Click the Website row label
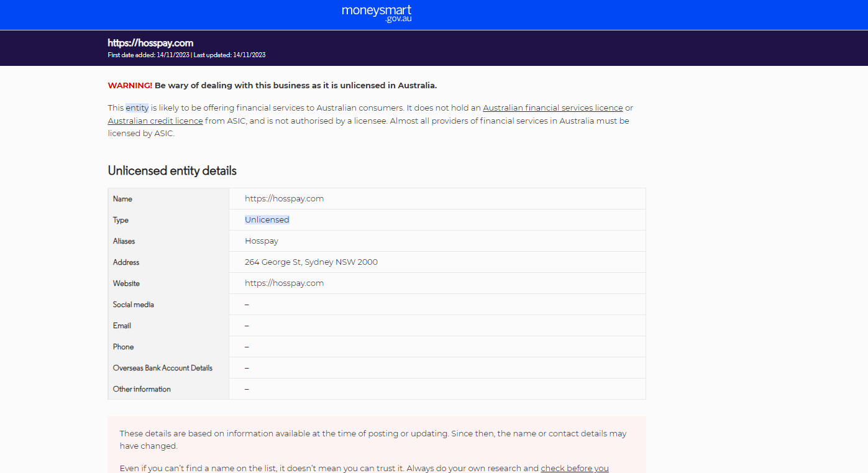The image size is (868, 473). tap(126, 283)
